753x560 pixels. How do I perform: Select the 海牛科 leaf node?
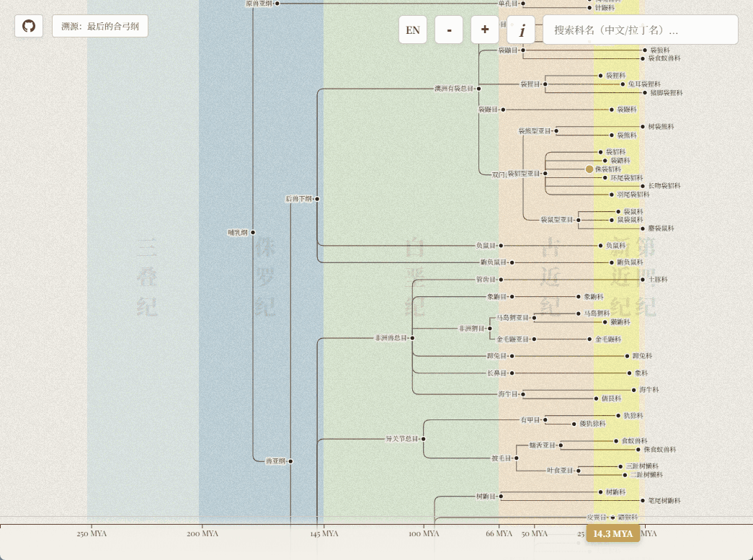pos(633,389)
